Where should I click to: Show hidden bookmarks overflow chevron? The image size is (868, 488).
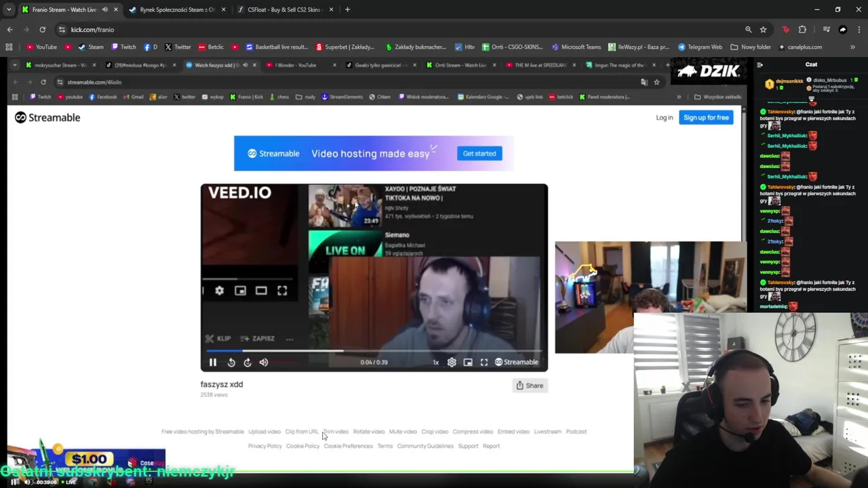[x=852, y=47]
